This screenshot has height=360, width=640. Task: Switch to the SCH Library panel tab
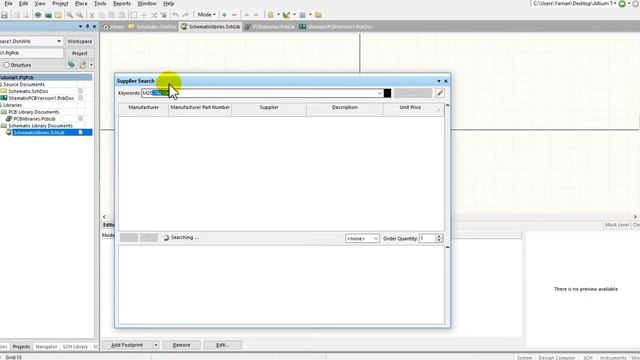tap(75, 347)
